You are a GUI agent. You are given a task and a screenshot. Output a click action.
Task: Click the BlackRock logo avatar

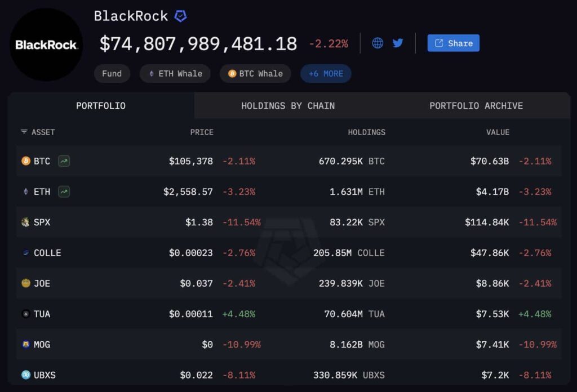46,44
